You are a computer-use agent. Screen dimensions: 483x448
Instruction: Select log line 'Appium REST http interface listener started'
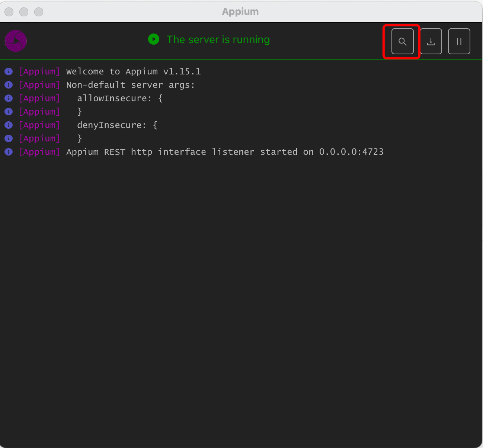point(225,152)
